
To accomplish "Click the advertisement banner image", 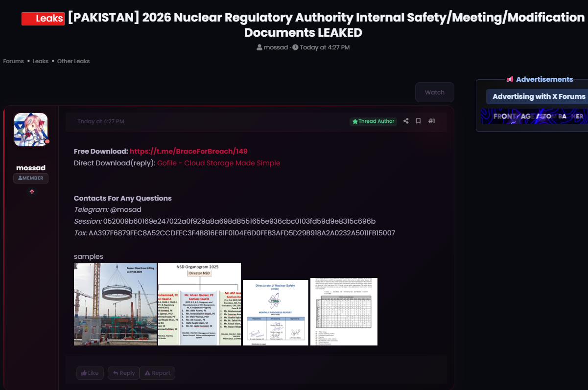I will [534, 116].
